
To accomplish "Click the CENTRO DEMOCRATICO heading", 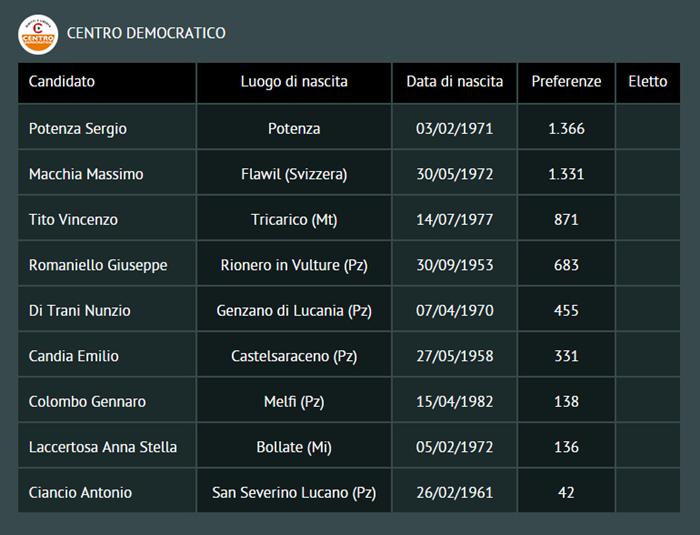I will pos(146,33).
